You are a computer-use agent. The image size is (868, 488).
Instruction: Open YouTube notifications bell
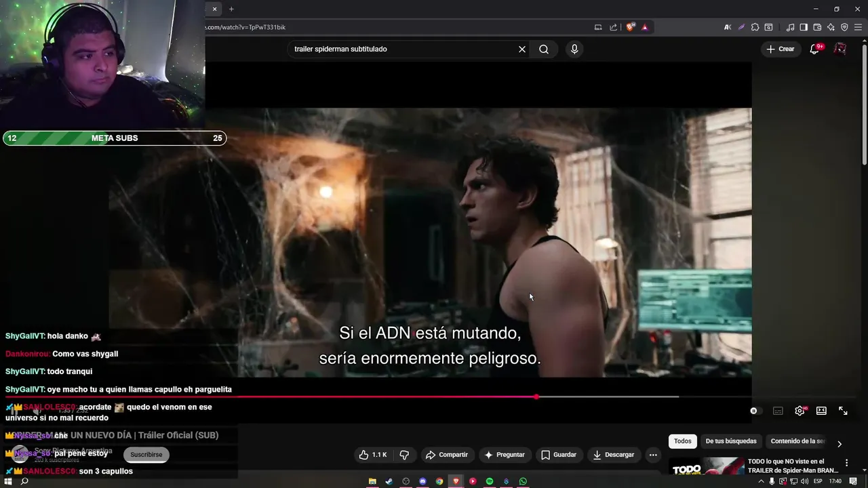[x=815, y=49]
